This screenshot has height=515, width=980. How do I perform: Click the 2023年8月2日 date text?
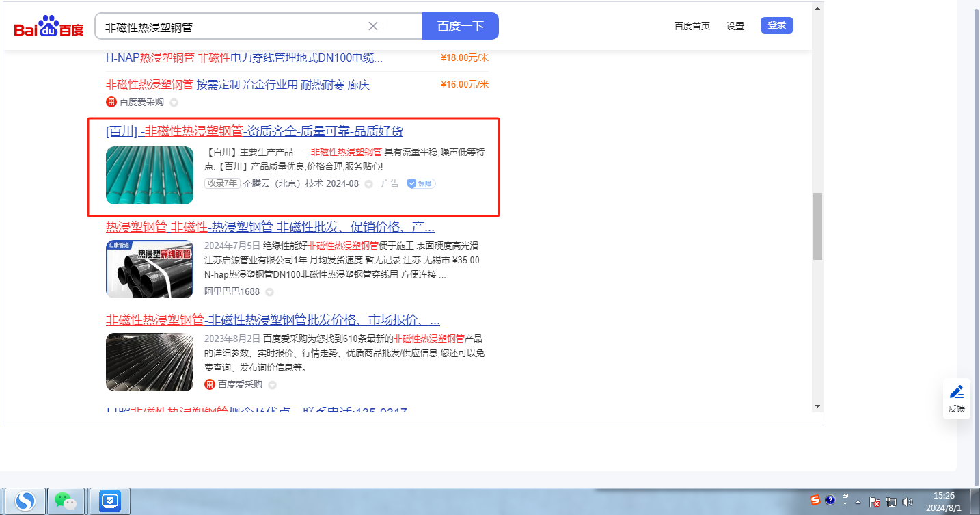(232, 338)
